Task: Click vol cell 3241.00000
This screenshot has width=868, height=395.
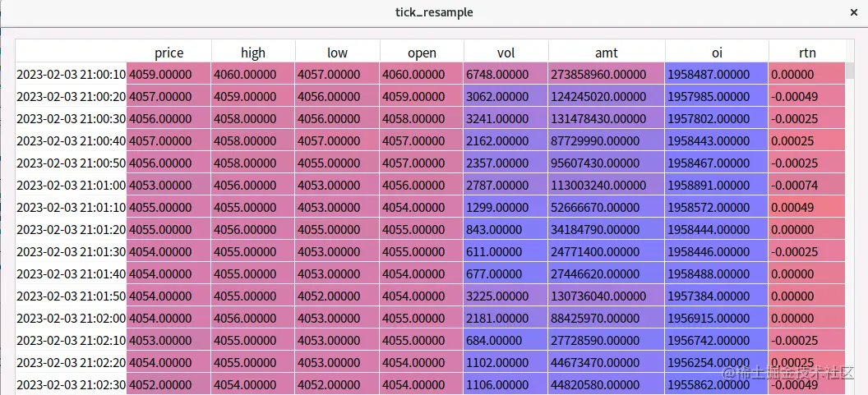Action: tap(506, 118)
